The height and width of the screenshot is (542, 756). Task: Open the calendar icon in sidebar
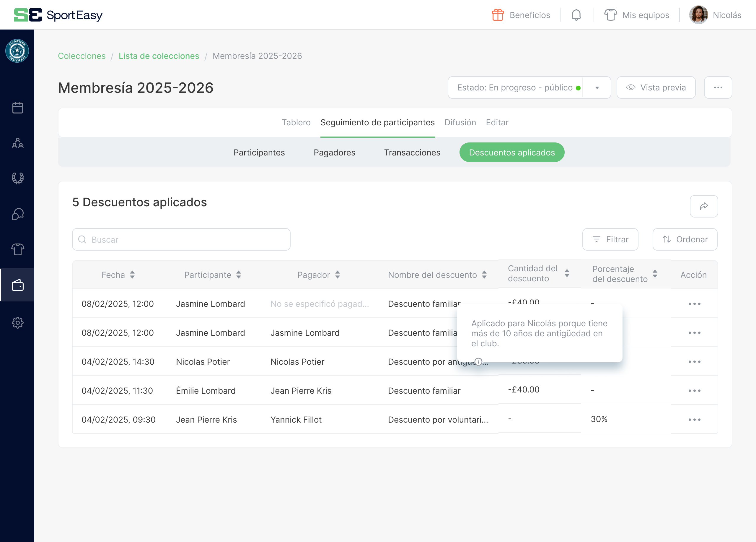(17, 108)
